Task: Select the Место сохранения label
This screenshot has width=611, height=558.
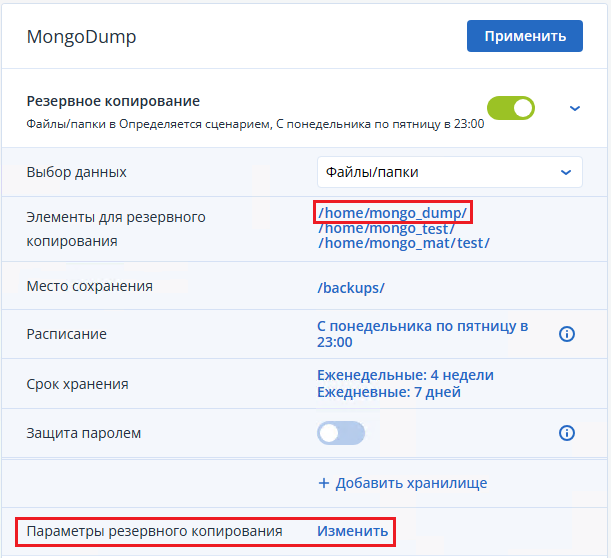Action: 90,286
